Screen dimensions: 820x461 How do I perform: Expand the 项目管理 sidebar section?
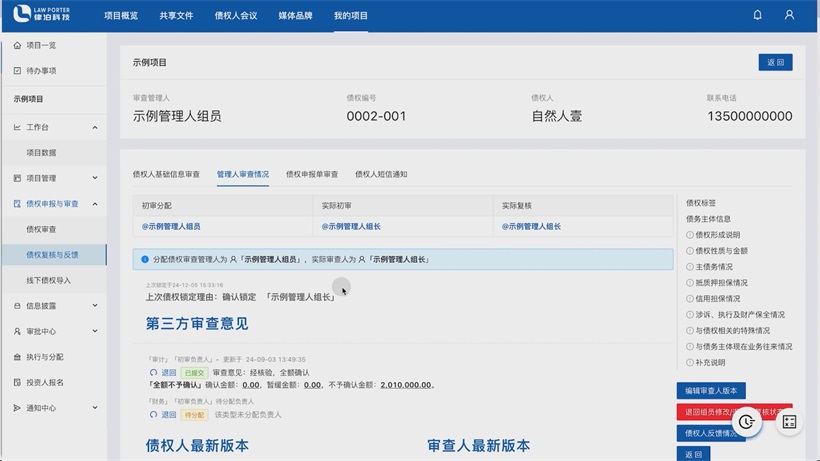point(95,178)
